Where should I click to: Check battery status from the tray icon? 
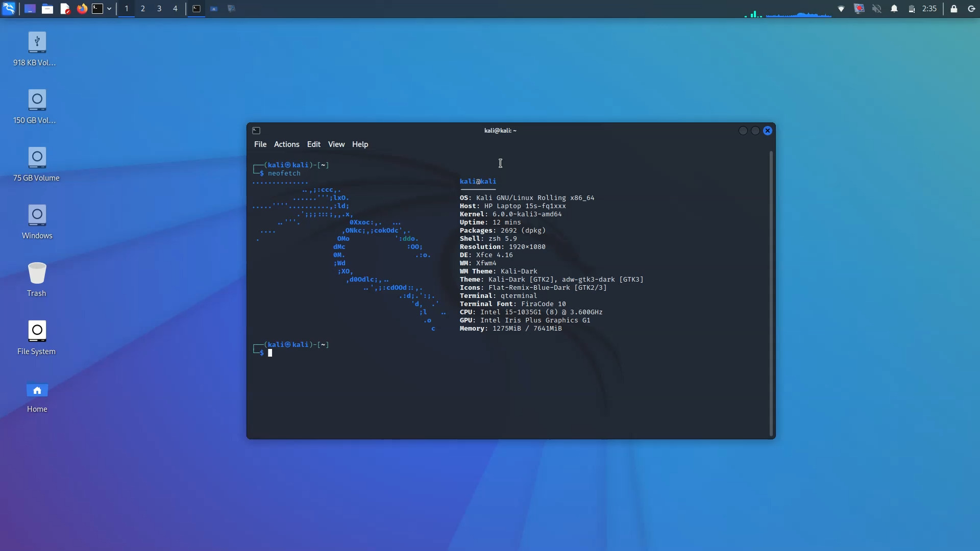(x=912, y=8)
